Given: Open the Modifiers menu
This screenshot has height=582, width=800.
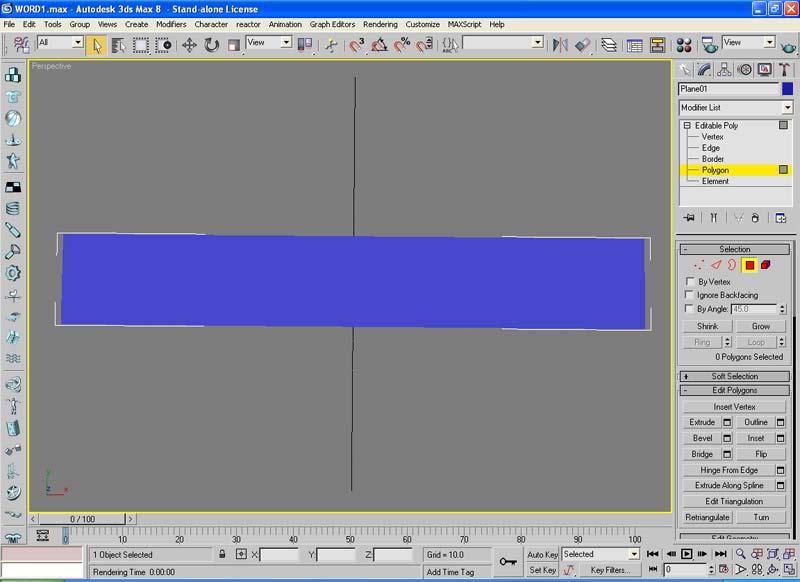Looking at the screenshot, I should pos(171,24).
